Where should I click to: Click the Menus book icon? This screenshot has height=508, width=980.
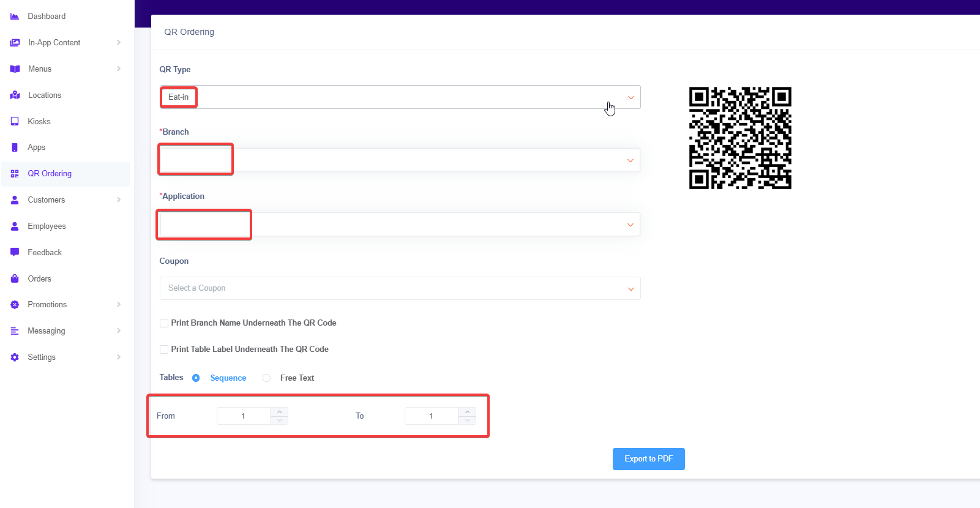coord(15,69)
